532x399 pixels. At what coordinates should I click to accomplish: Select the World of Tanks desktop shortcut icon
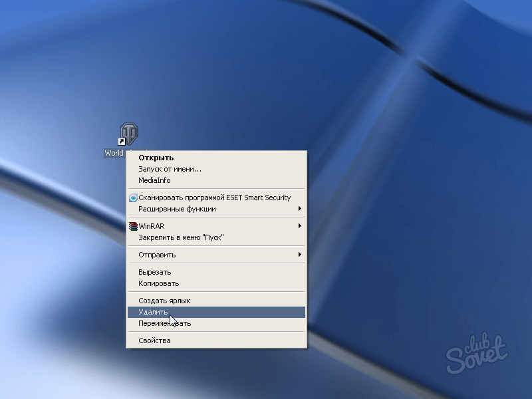point(128,135)
